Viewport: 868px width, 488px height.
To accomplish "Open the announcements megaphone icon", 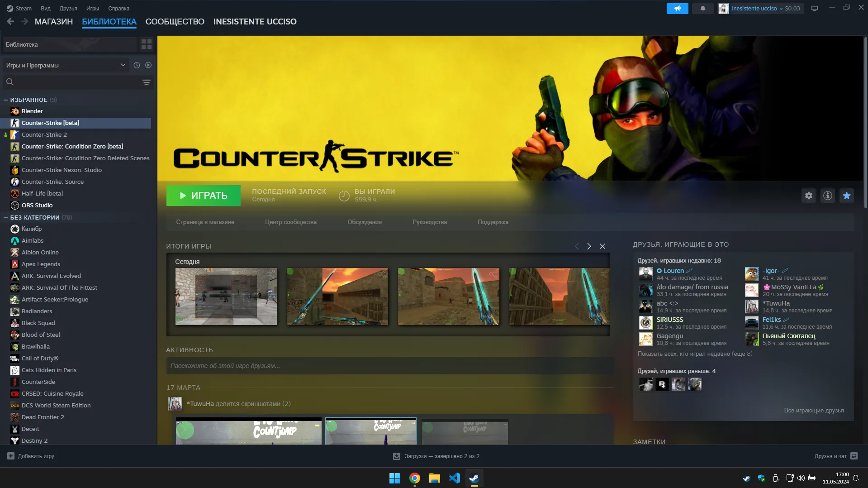I will (677, 9).
